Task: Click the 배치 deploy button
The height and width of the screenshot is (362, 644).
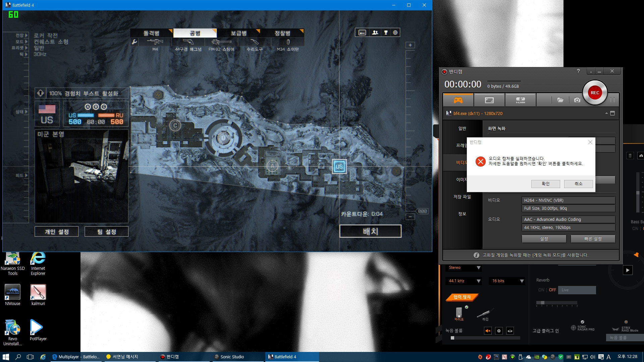Action: click(x=370, y=231)
